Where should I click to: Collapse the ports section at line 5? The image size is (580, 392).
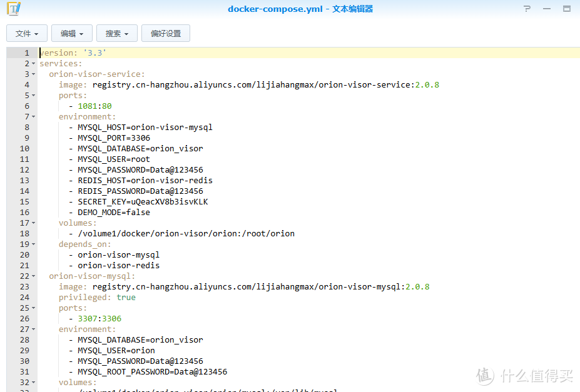(34, 96)
